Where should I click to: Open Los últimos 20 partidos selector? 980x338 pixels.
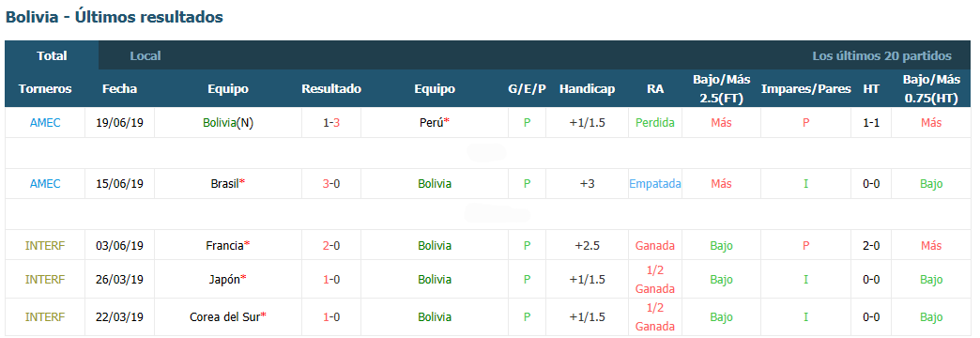pyautogui.click(x=881, y=55)
